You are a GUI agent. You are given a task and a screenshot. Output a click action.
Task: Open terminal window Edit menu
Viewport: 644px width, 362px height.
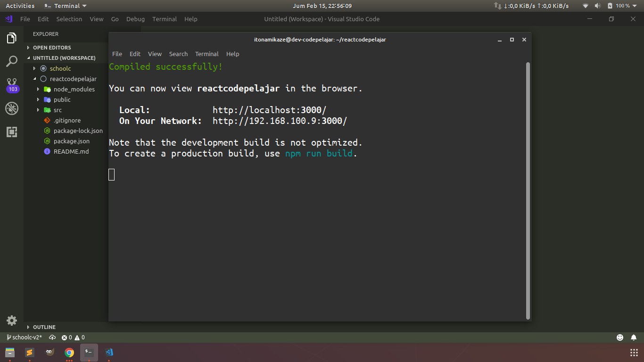point(135,54)
